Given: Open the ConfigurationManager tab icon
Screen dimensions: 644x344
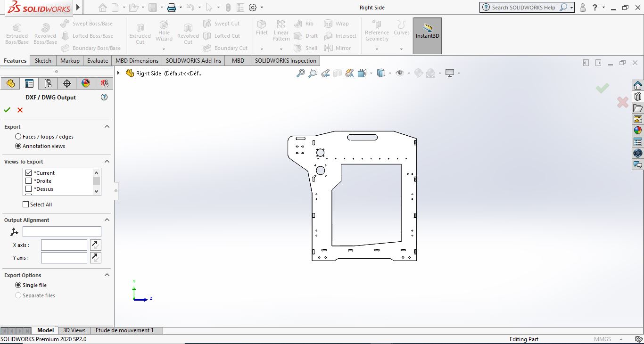Looking at the screenshot, I should 48,83.
